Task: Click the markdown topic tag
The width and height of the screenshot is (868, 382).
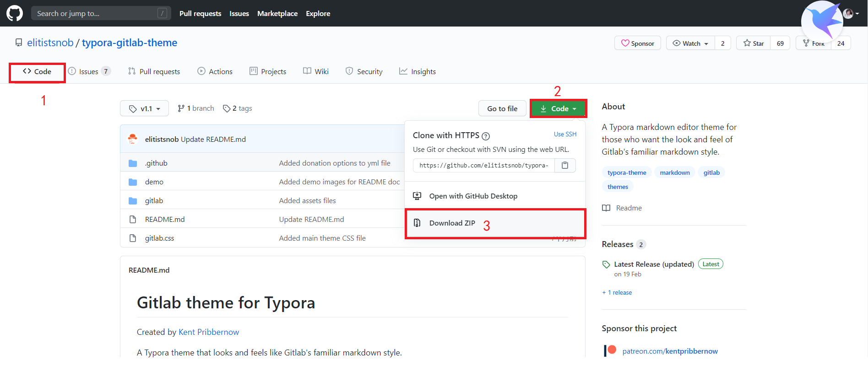Action: (675, 172)
